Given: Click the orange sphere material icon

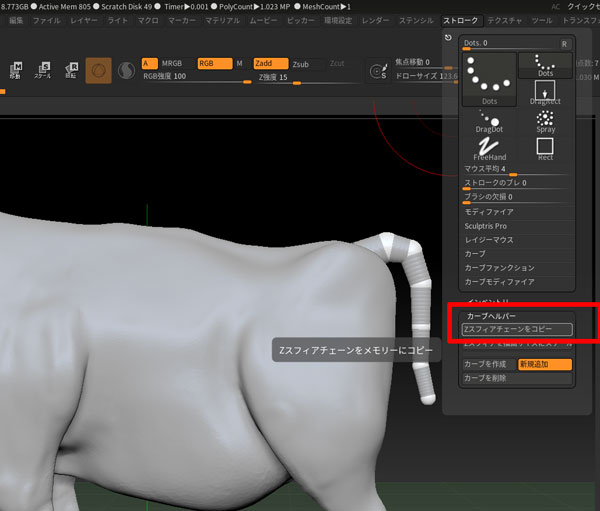Looking at the screenshot, I should pyautogui.click(x=99, y=71).
